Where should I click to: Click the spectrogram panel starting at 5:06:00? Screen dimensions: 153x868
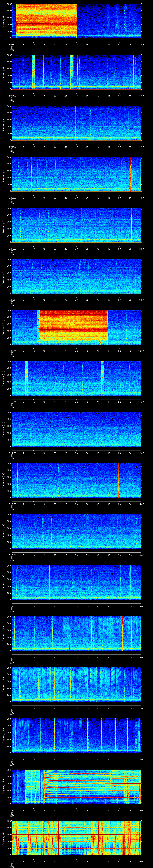(77, 174)
